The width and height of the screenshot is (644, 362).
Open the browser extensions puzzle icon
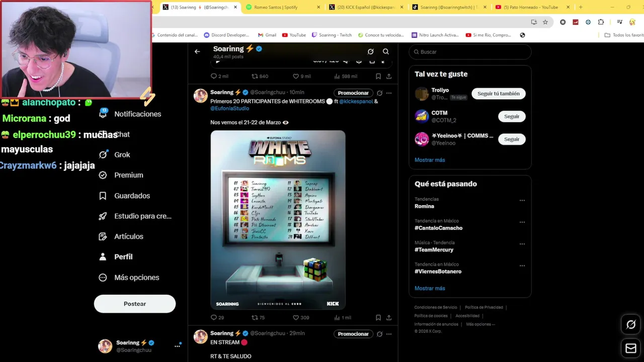[x=601, y=22]
